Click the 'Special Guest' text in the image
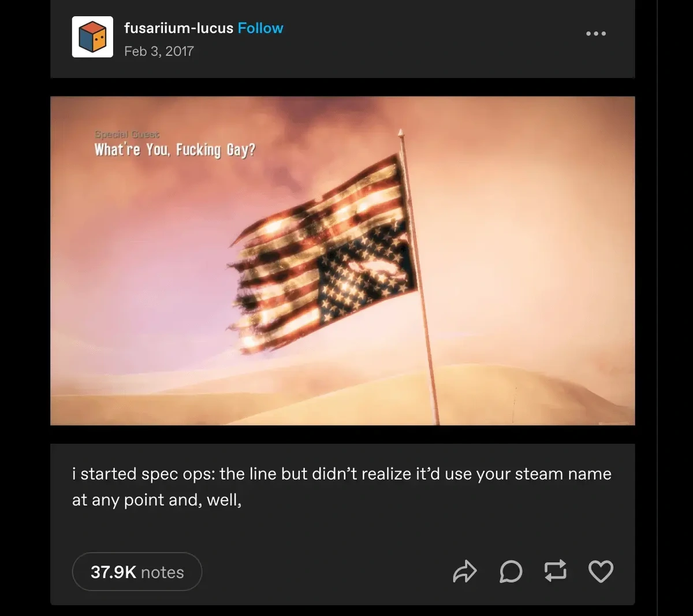 click(127, 134)
